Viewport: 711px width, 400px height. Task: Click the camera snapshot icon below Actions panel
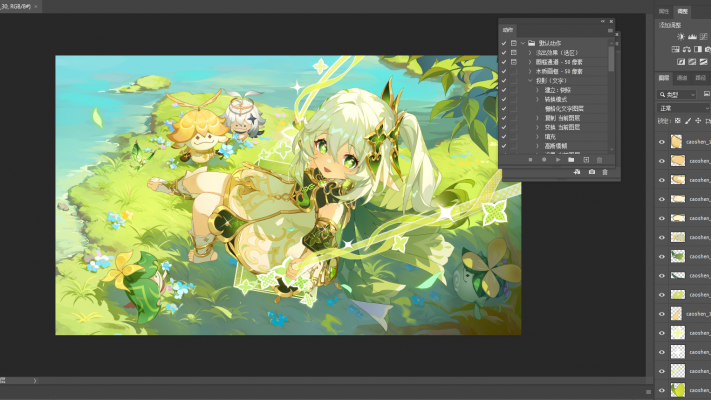591,172
